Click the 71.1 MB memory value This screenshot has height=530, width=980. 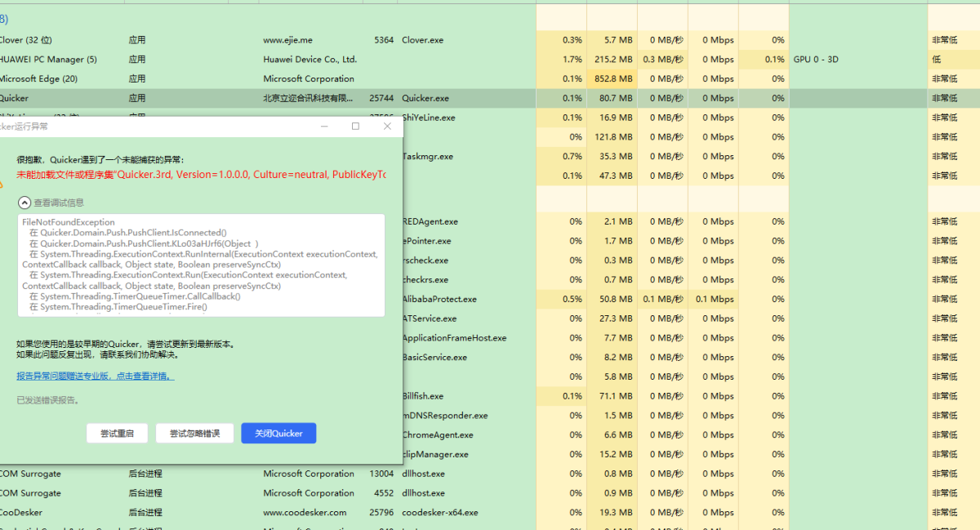[x=616, y=396]
